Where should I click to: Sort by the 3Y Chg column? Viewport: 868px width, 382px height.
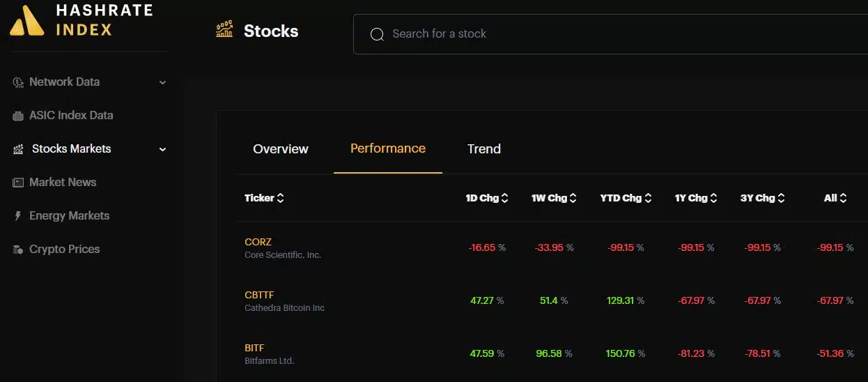pyautogui.click(x=763, y=198)
